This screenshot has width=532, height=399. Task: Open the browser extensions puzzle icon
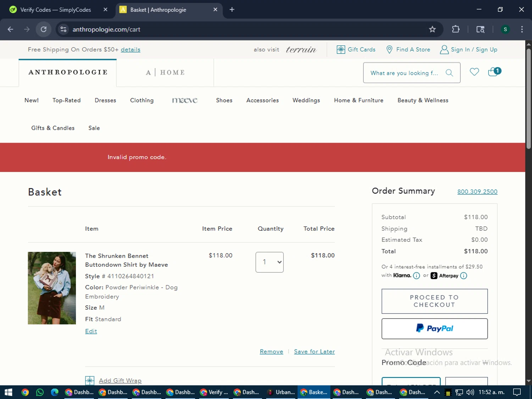[x=456, y=29]
